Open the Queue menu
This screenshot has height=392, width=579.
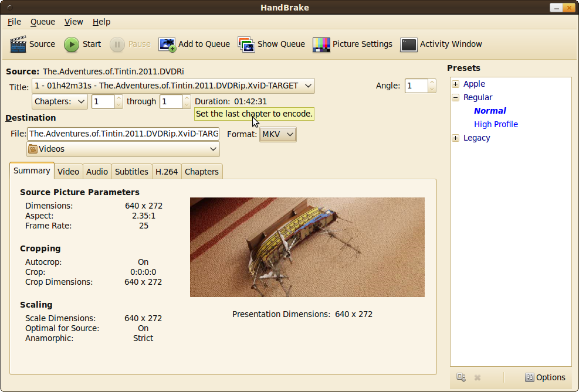(x=43, y=22)
